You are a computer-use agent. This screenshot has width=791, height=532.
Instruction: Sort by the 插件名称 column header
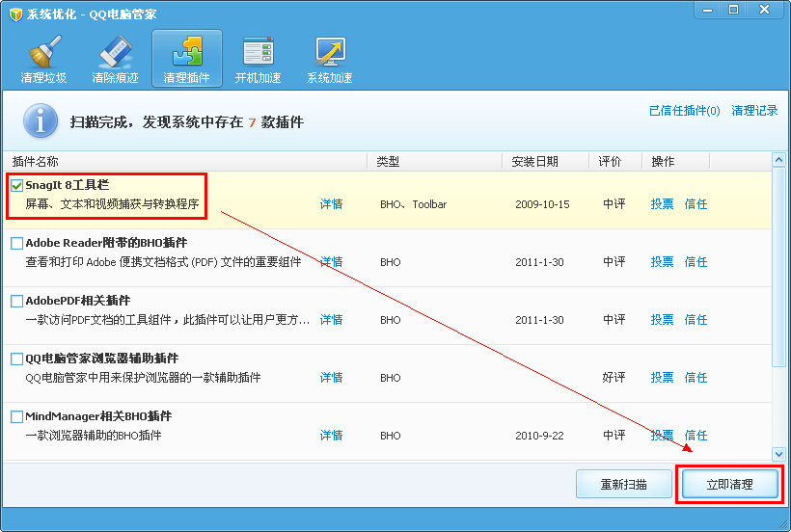pos(185,162)
